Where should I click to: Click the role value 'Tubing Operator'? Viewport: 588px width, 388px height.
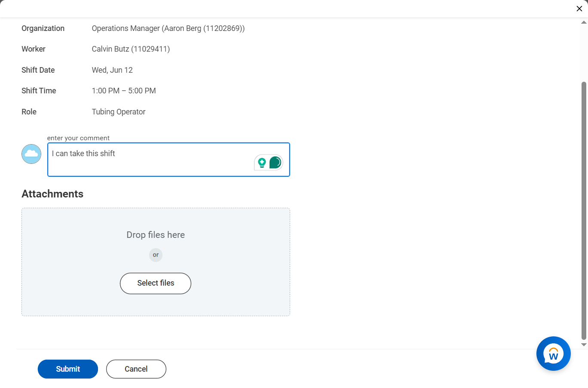coord(119,112)
